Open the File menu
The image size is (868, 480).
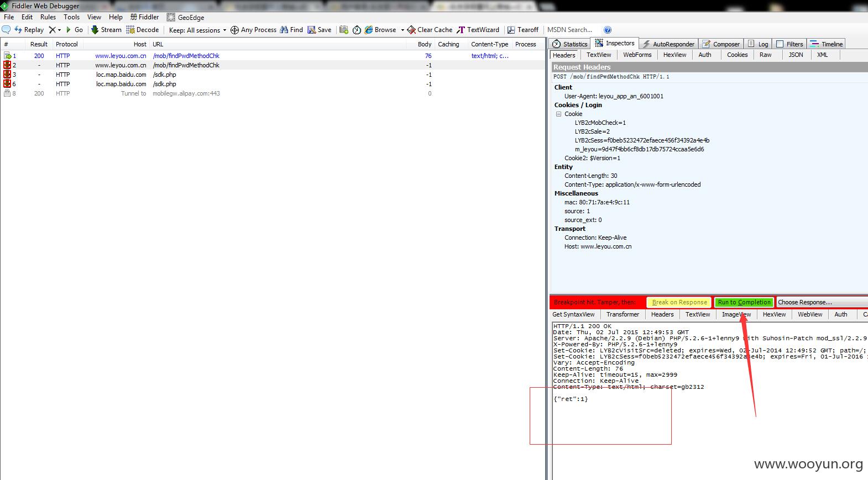pos(9,17)
